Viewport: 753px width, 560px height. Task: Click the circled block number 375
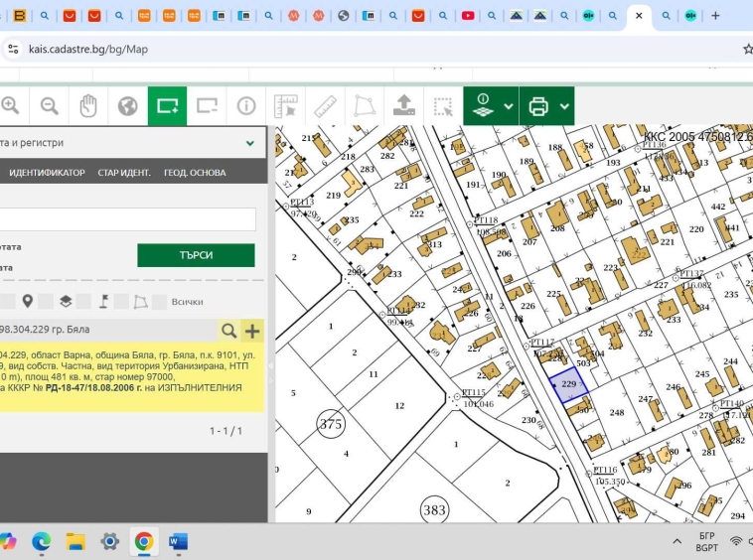(331, 424)
